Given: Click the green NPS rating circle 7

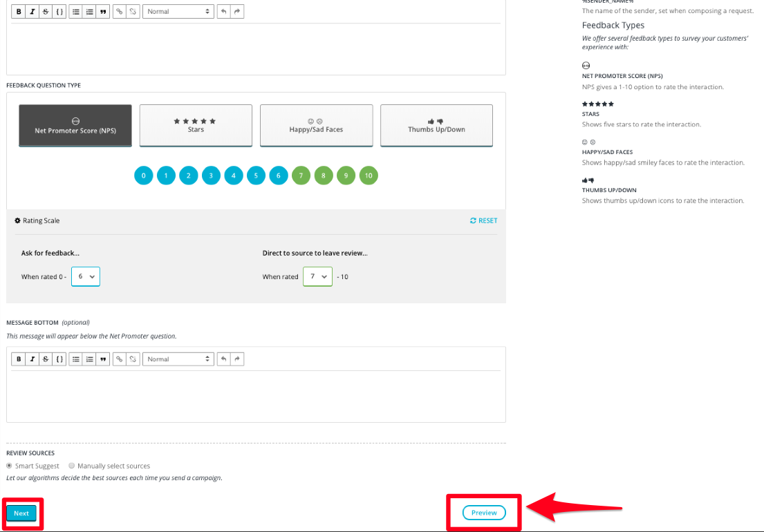Looking at the screenshot, I should (301, 175).
